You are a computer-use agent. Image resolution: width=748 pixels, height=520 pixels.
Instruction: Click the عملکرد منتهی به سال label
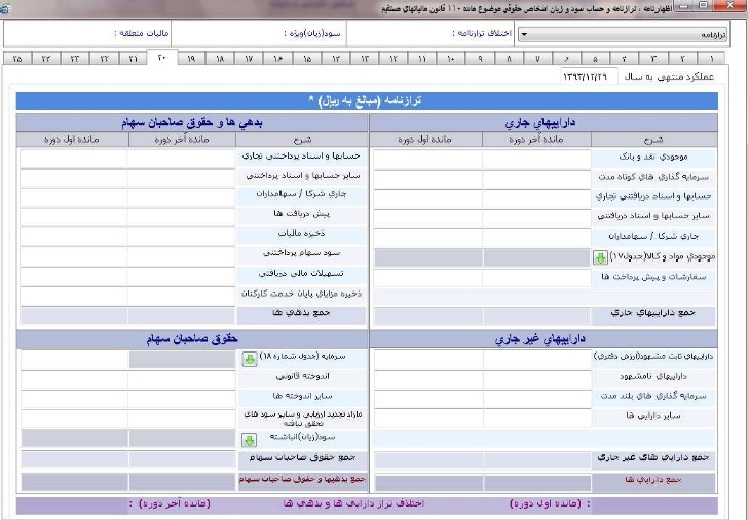tap(669, 77)
